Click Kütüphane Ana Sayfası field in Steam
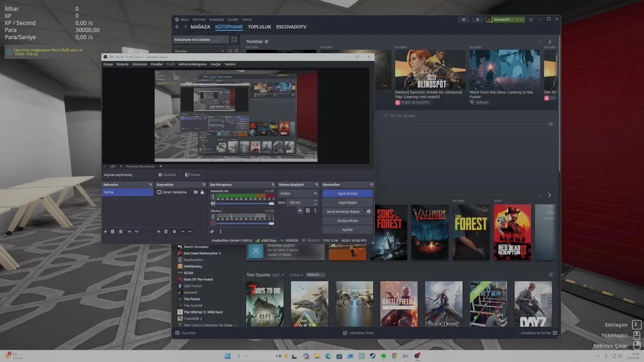The height and width of the screenshot is (362, 644). (200, 39)
